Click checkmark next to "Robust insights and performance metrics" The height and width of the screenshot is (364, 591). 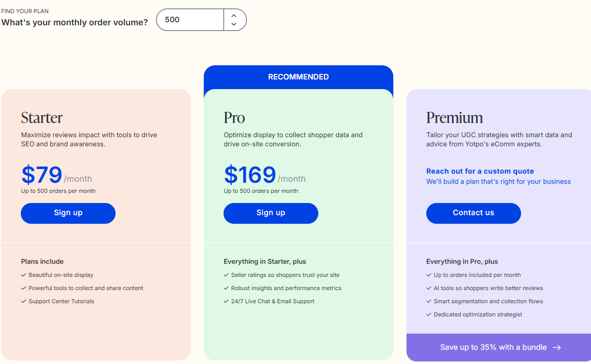[226, 288]
